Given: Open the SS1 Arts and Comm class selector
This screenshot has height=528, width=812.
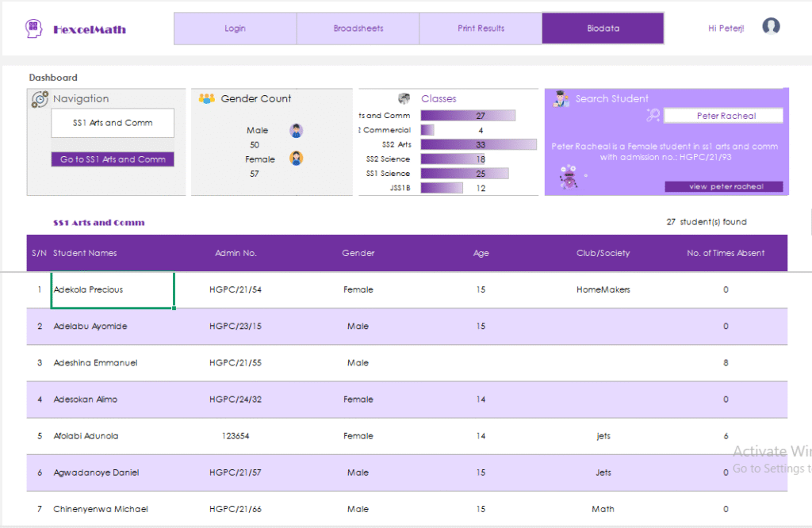Looking at the screenshot, I should [113, 123].
